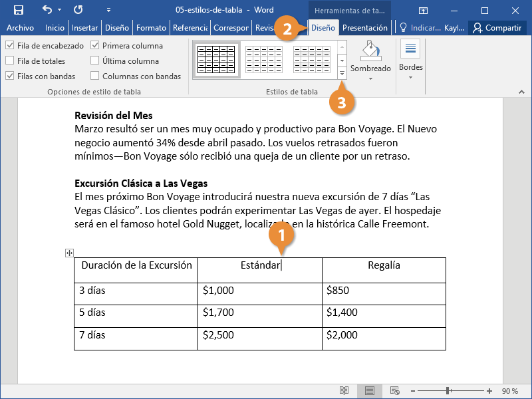Click the $2,500 table cell

tap(260, 338)
